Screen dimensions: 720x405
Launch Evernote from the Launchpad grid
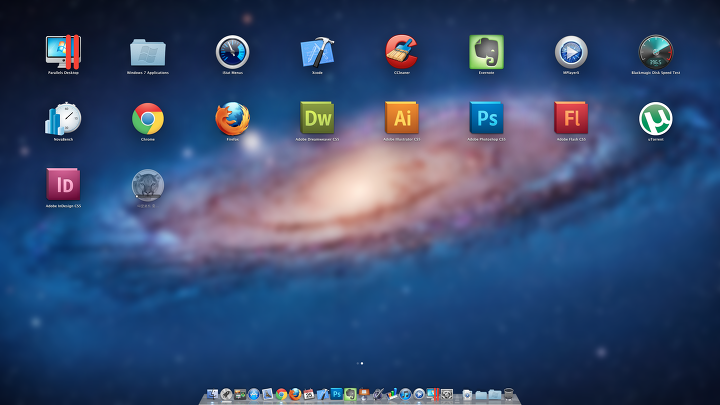(x=486, y=52)
